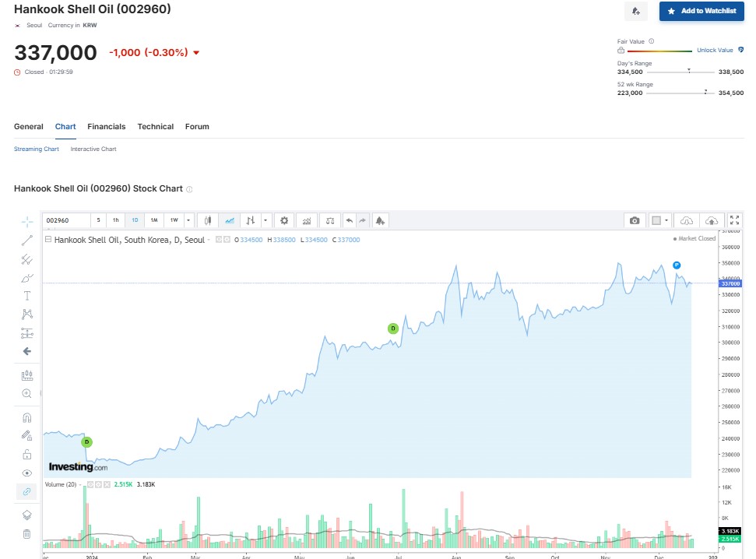Viewport: 756px width, 559px height.
Task: Open the chart style dropdown arrow
Action: [x=265, y=220]
